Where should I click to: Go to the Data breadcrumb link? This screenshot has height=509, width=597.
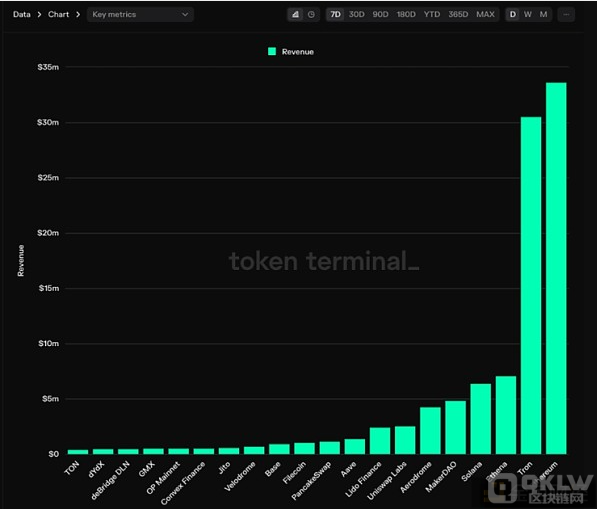pos(22,14)
